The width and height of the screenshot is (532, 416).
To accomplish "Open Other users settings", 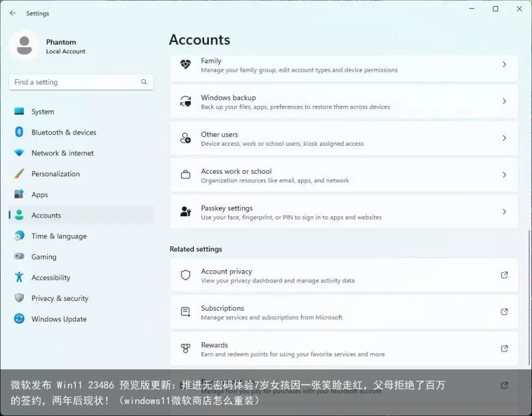I will (344, 138).
